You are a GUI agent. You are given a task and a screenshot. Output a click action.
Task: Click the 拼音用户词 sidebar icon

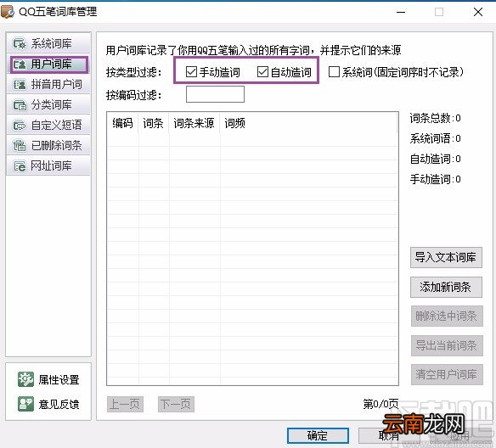(20, 84)
